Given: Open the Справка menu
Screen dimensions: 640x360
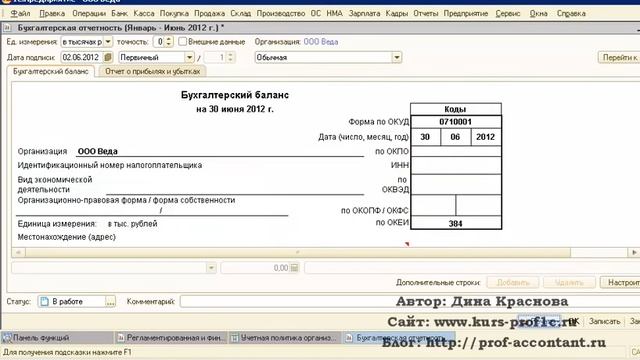Looking at the screenshot, I should 571,13.
